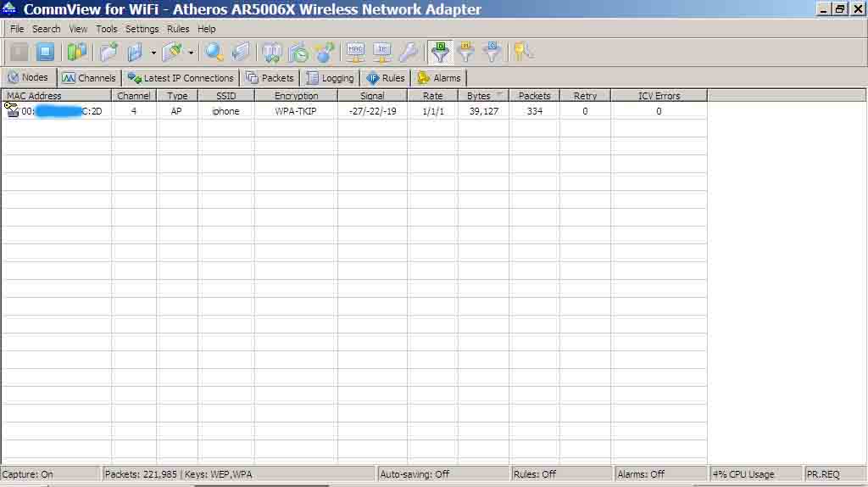This screenshot has width=868, height=487.
Task: Click the green and yellow books toolbar icon
Action: tap(77, 52)
